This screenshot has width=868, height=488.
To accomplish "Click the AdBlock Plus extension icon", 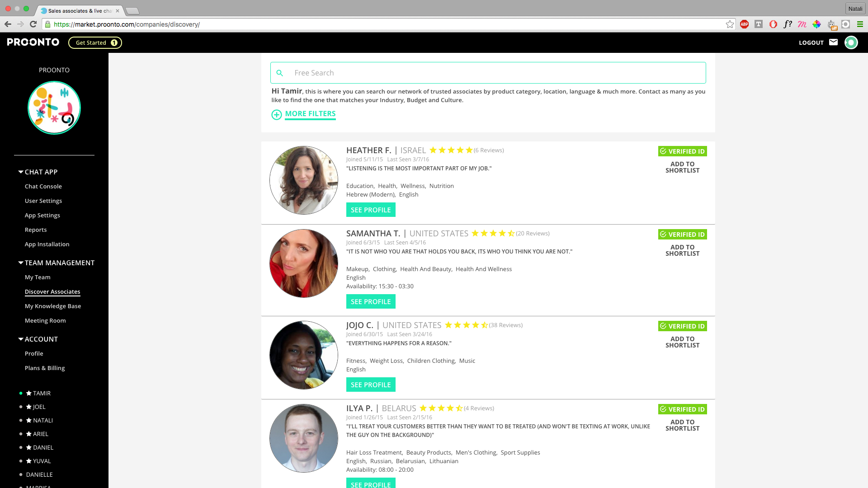I will (744, 24).
